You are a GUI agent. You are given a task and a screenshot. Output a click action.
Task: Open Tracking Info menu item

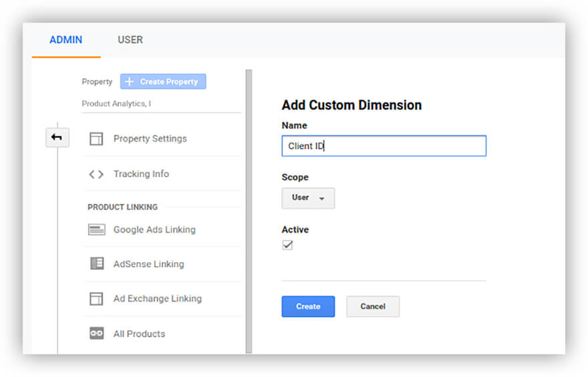[x=141, y=174]
